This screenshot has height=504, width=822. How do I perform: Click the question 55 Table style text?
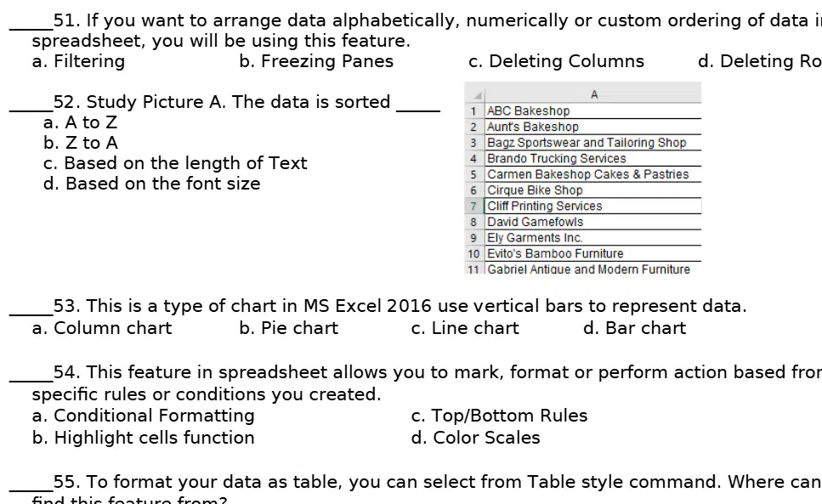(x=437, y=482)
